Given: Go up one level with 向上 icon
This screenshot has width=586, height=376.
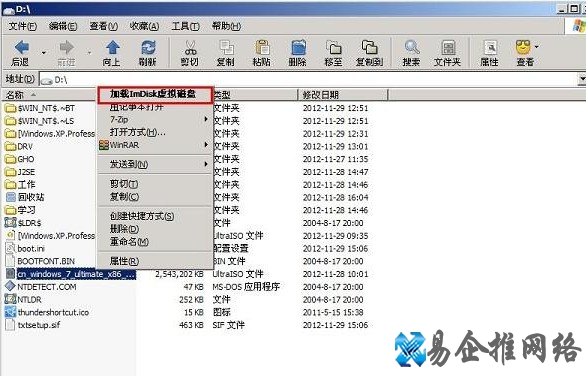Looking at the screenshot, I should (112, 47).
